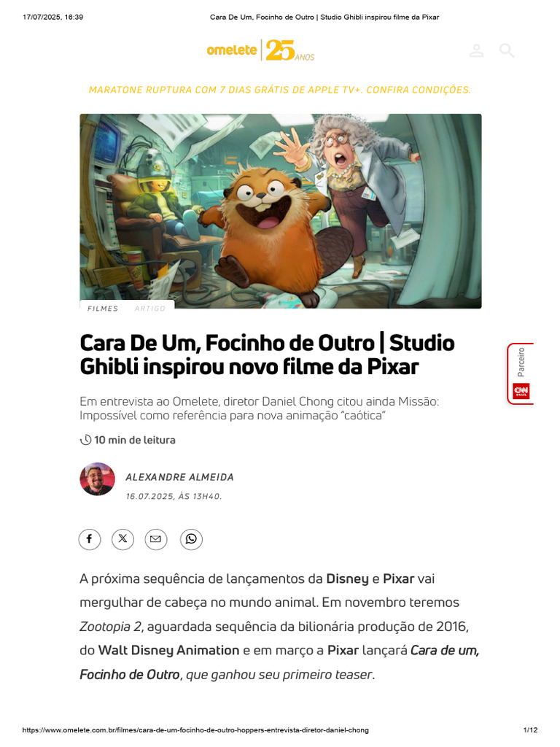
Task: Share article on Facebook
Action: point(90,539)
